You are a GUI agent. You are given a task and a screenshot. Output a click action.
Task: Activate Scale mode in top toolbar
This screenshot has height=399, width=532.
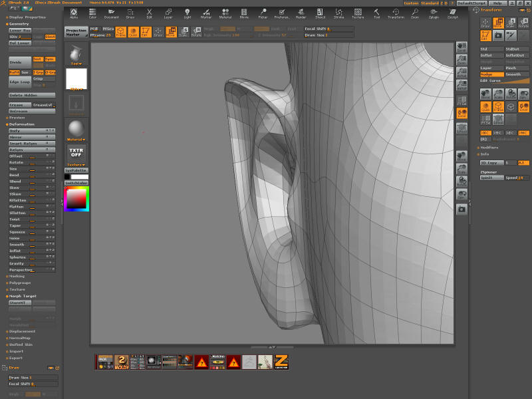(183, 31)
